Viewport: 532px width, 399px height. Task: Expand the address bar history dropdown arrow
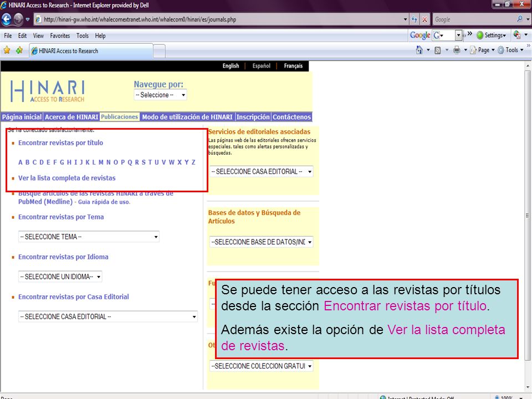click(406, 19)
